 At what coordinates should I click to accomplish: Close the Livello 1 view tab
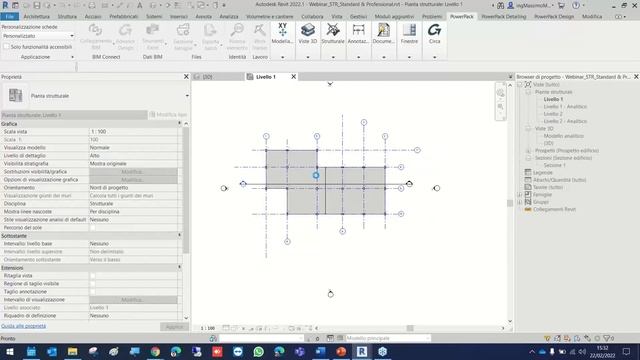(x=293, y=77)
